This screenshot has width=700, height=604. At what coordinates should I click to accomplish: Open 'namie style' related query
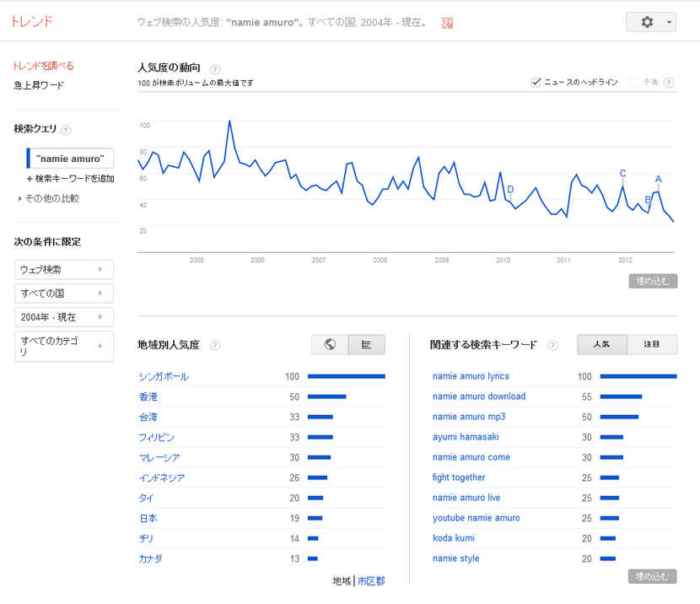[455, 558]
